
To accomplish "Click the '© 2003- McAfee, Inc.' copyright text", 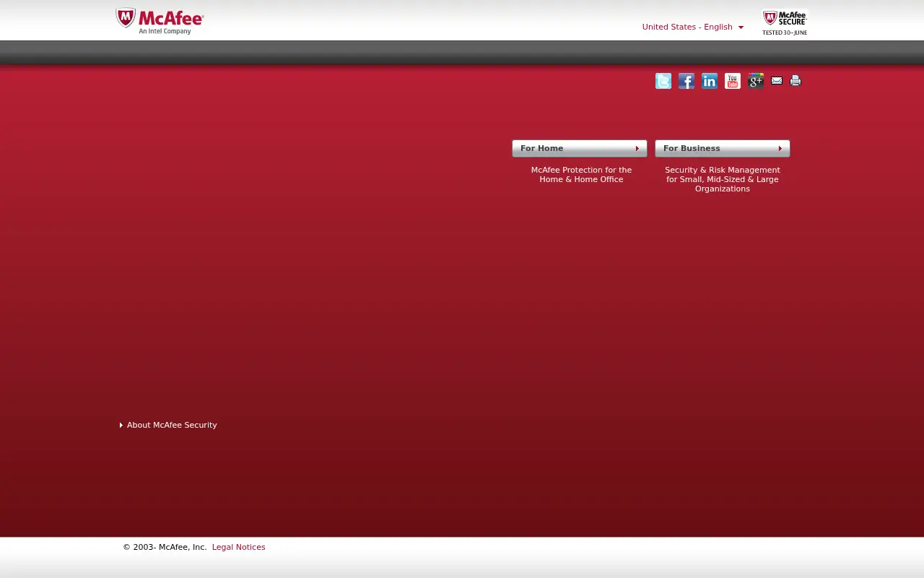I will coord(165,547).
